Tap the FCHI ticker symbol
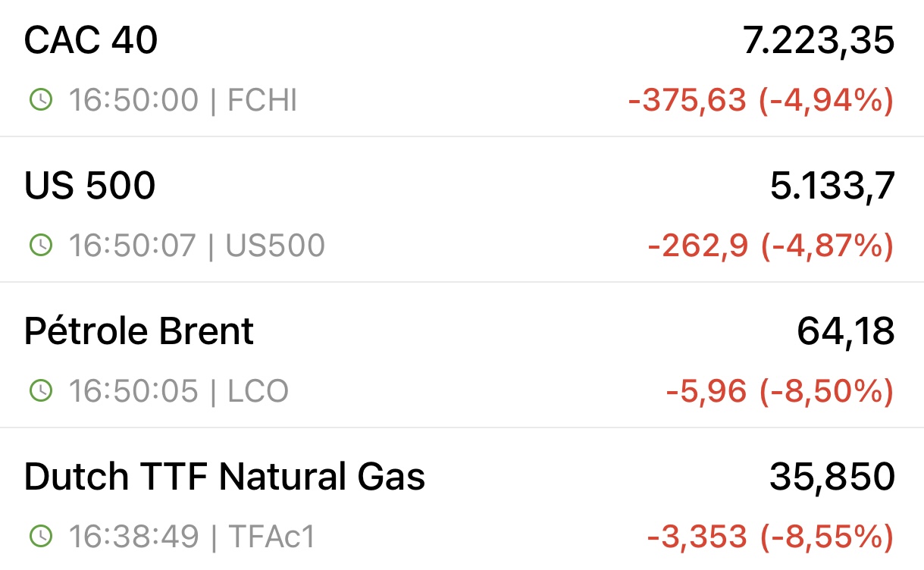The height and width of the screenshot is (570, 924). pyautogui.click(x=262, y=100)
